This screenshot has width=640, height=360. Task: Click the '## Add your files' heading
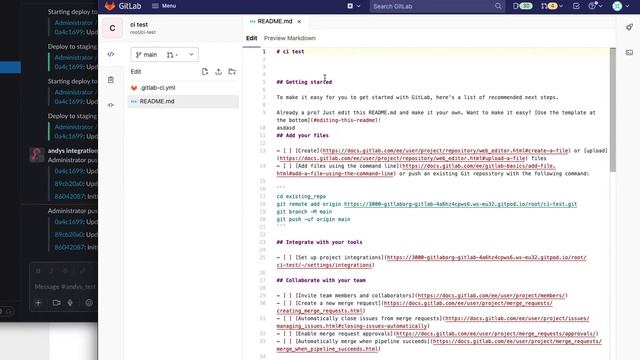[302, 136]
